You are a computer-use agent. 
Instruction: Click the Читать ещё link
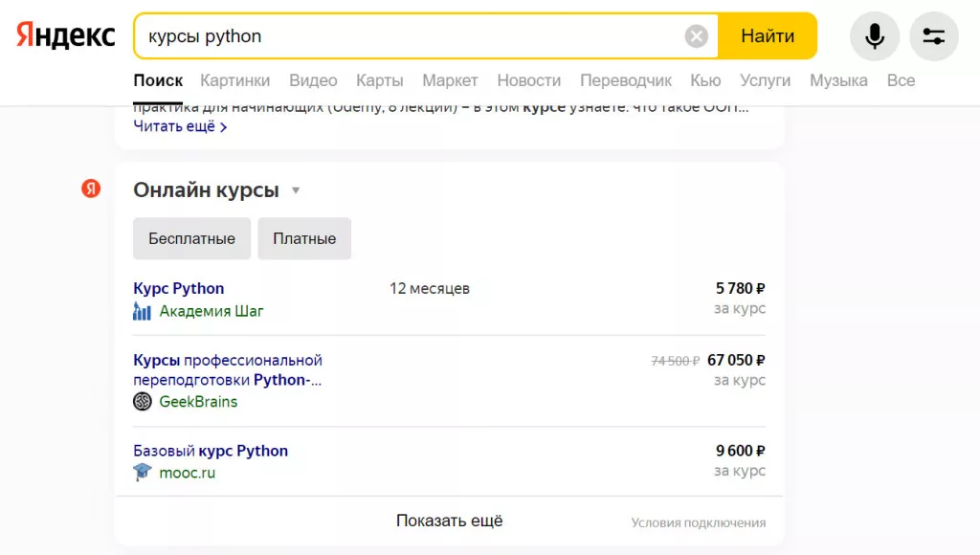(180, 126)
